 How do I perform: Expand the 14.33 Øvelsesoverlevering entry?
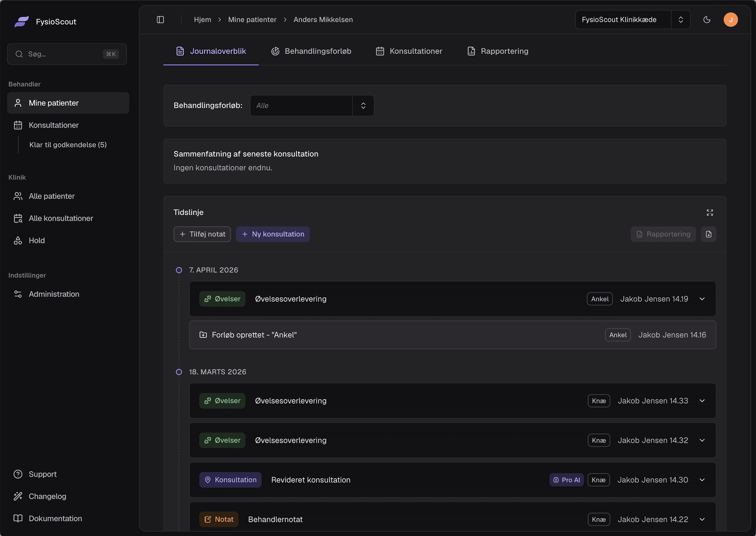click(x=702, y=401)
